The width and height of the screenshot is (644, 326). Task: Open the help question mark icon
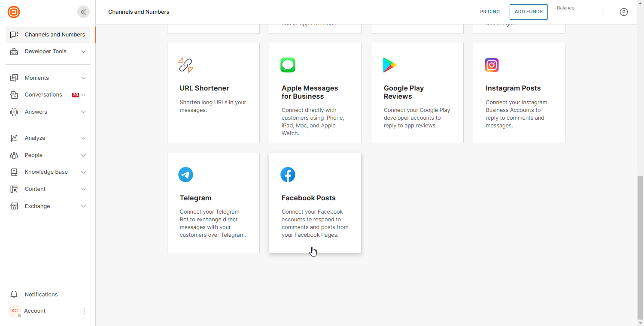(x=624, y=12)
